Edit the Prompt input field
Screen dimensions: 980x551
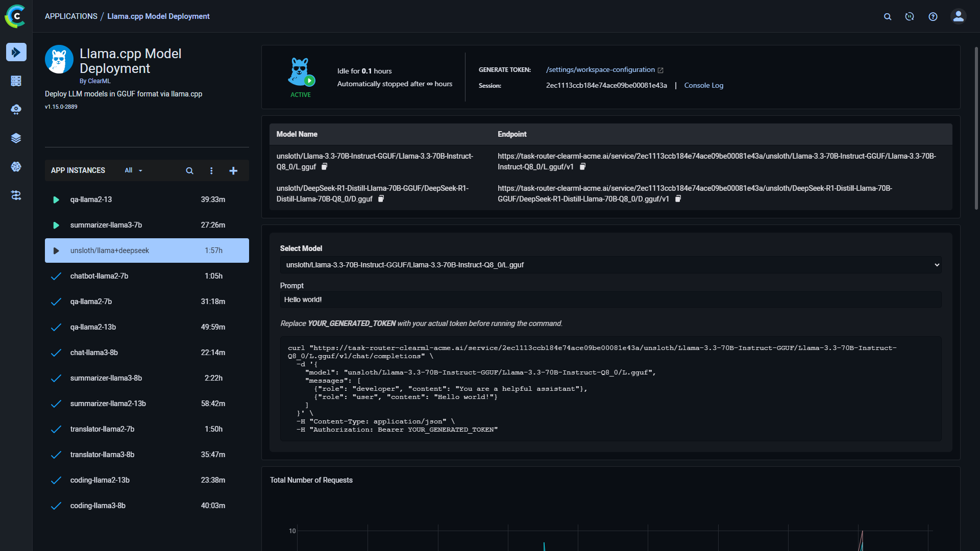coord(610,299)
